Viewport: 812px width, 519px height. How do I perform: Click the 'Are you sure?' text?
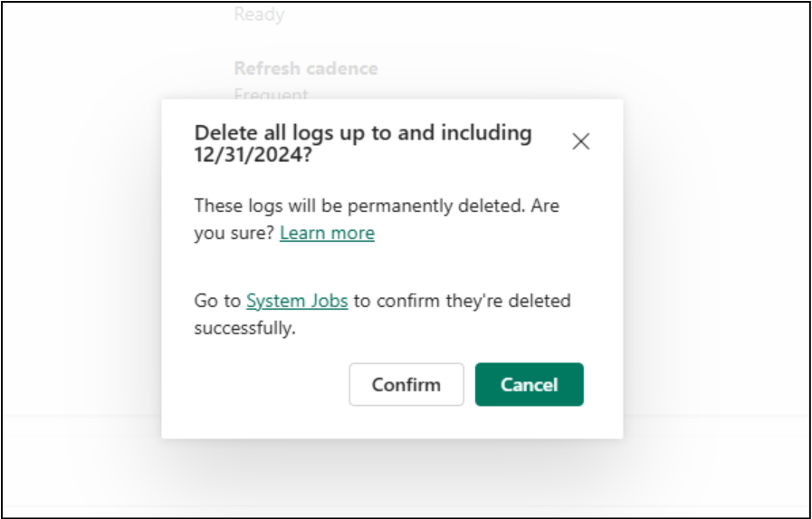(x=234, y=233)
